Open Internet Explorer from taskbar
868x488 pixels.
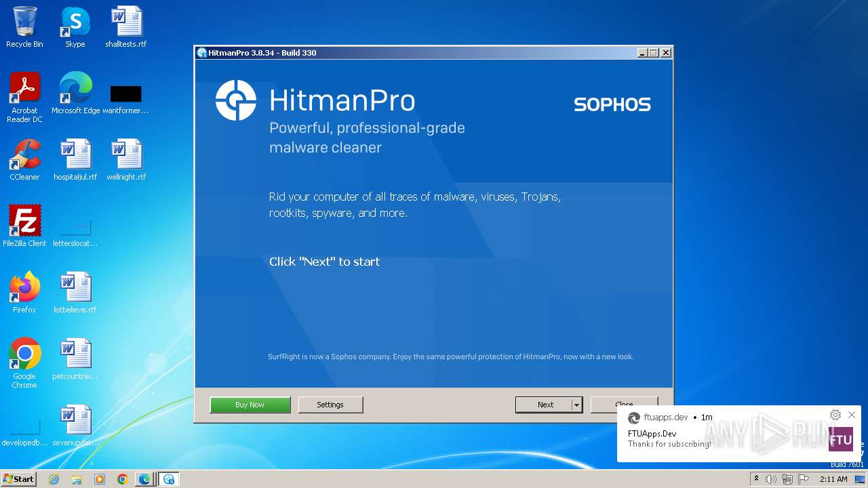click(x=54, y=479)
